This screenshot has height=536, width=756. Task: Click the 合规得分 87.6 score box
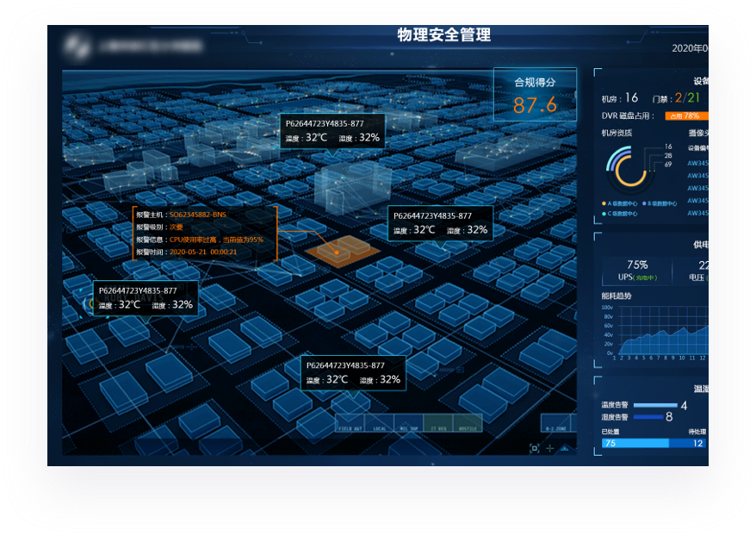pyautogui.click(x=535, y=96)
